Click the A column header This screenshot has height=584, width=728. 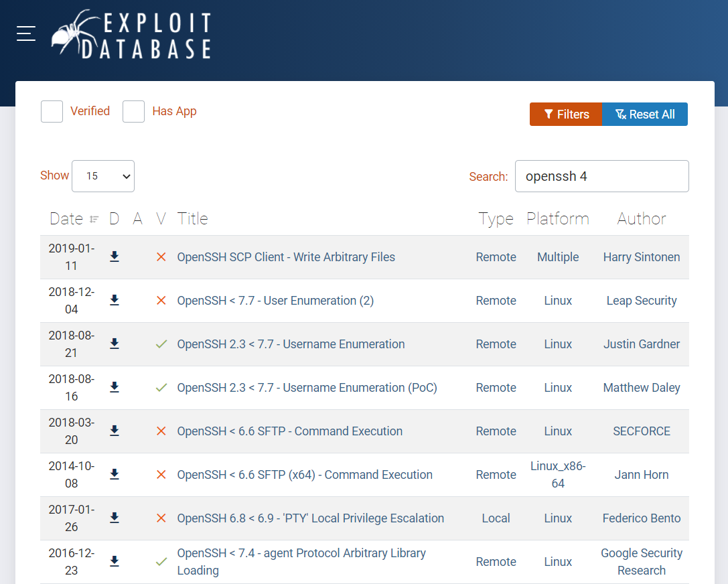point(137,218)
